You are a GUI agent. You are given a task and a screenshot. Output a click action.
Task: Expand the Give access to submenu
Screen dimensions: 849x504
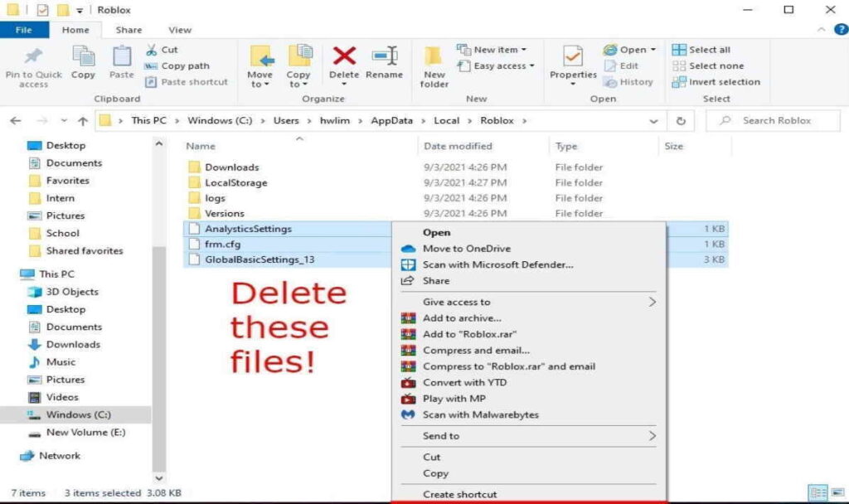[x=528, y=302]
